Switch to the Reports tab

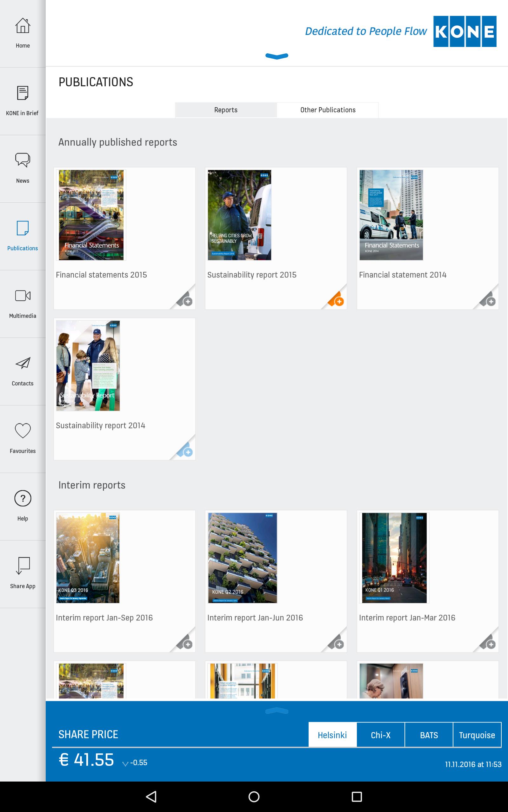(x=226, y=110)
